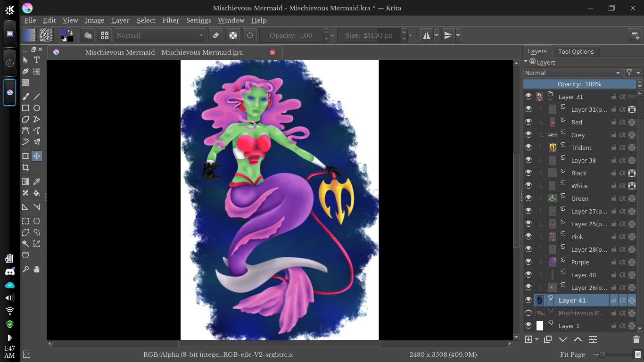Screen dimensions: 644x362
Task: Toggle visibility of the Pink layer
Action: tap(528, 237)
